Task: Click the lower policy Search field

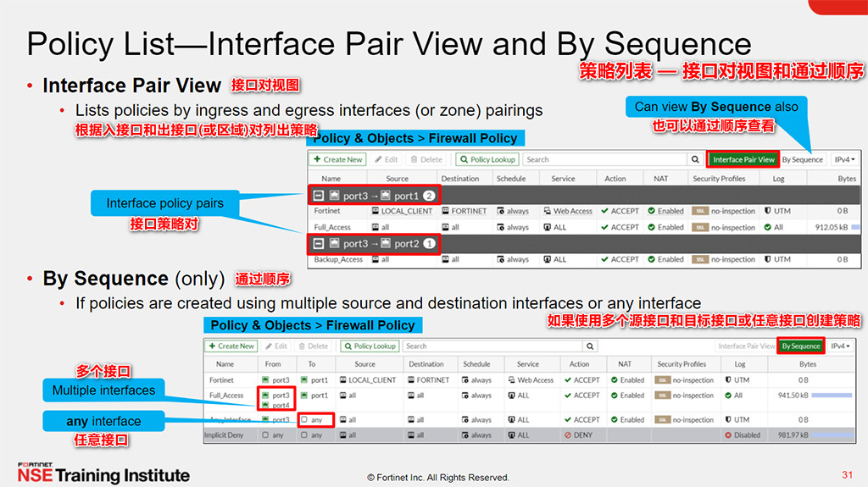Action: 492,346
